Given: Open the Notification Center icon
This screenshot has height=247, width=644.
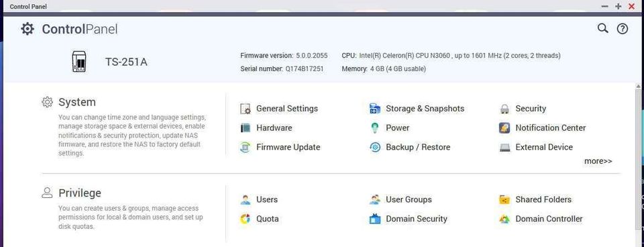Looking at the screenshot, I should tap(504, 128).
